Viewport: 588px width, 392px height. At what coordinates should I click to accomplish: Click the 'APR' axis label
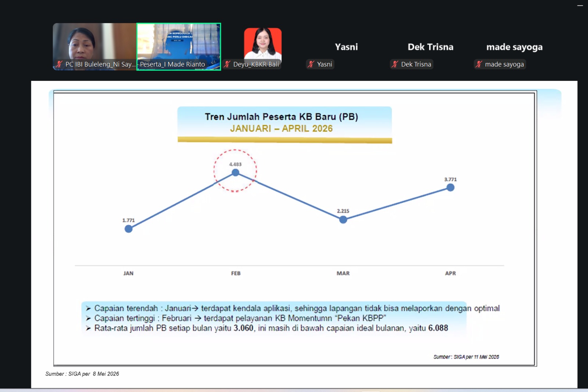click(x=451, y=273)
